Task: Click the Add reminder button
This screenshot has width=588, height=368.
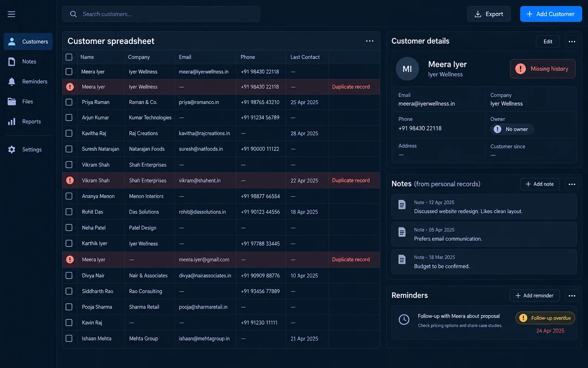Action: click(x=535, y=296)
